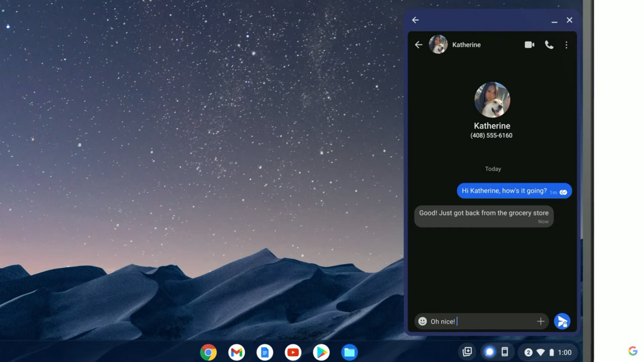Select the sent message 'Hi Katherine, how's it going?'
The width and height of the screenshot is (644, 362).
[x=514, y=191]
